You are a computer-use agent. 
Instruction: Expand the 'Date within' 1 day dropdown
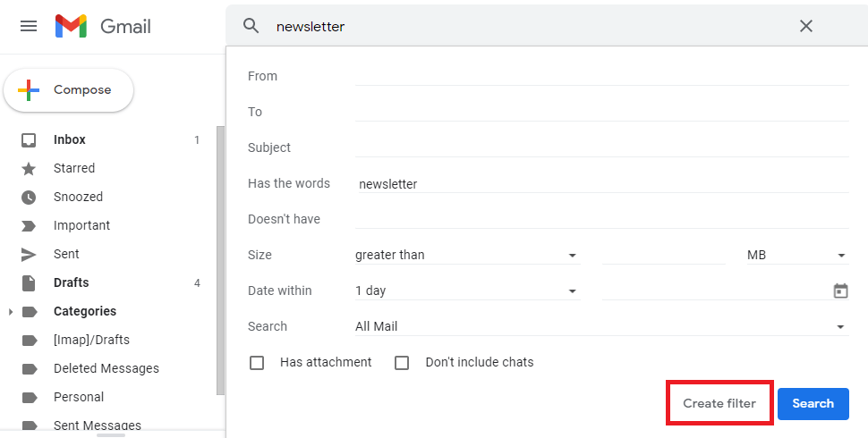click(x=466, y=291)
